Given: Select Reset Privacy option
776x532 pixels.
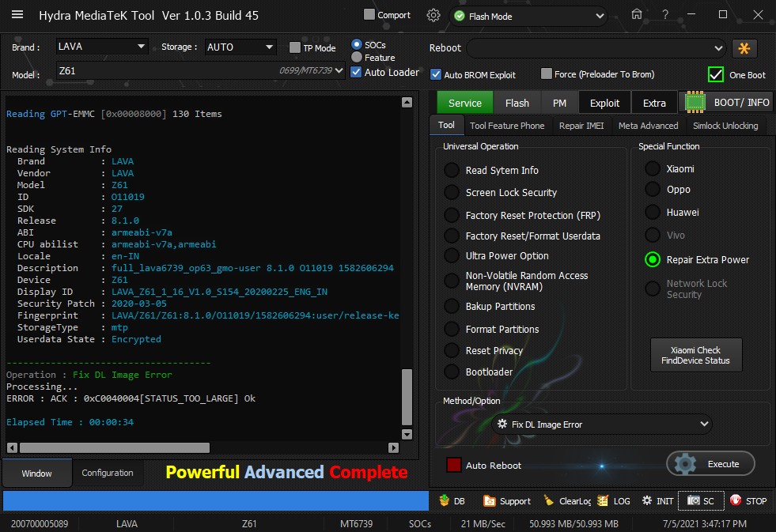Looking at the screenshot, I should click(x=452, y=350).
